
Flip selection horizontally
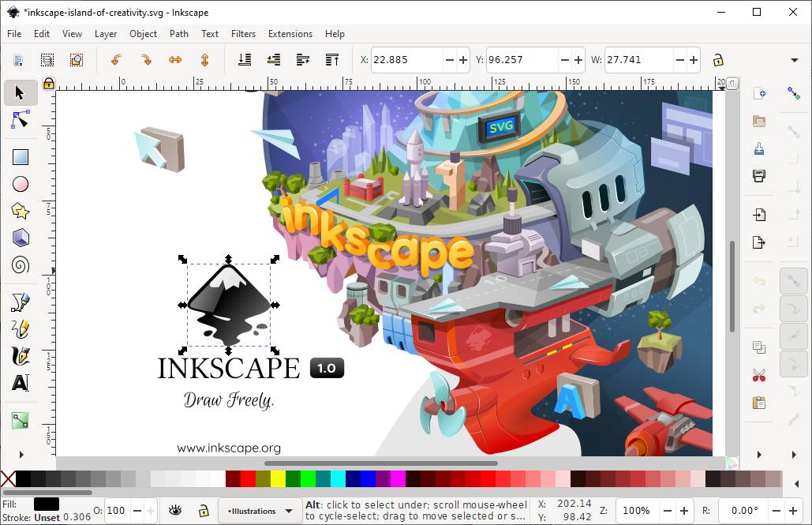pyautogui.click(x=175, y=59)
